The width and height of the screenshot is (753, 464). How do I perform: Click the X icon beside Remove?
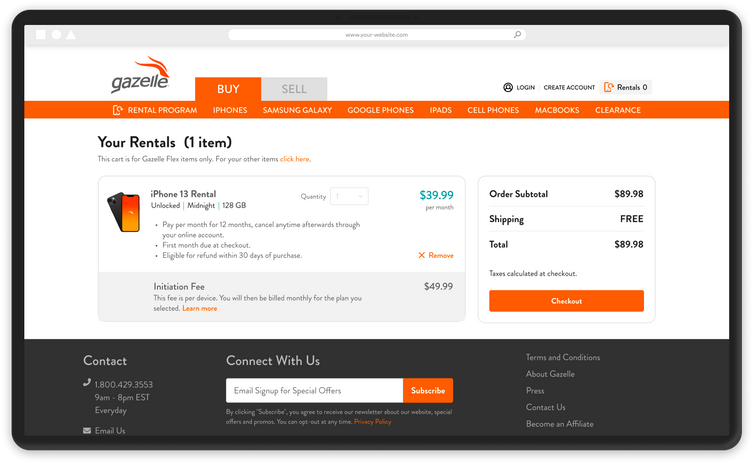tap(422, 255)
